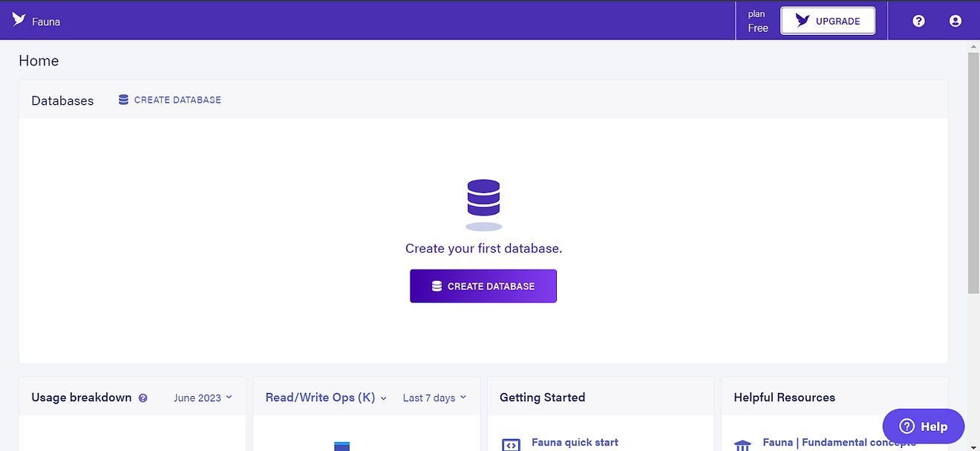Viewport: 980px width, 451px height.
Task: Open the Fauna Fundamental concepts link
Action: (839, 442)
